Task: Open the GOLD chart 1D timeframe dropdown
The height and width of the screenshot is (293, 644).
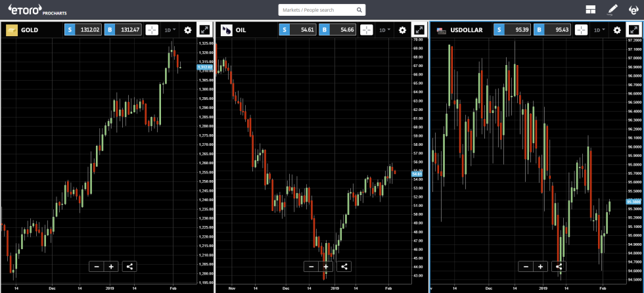Action: tap(170, 30)
